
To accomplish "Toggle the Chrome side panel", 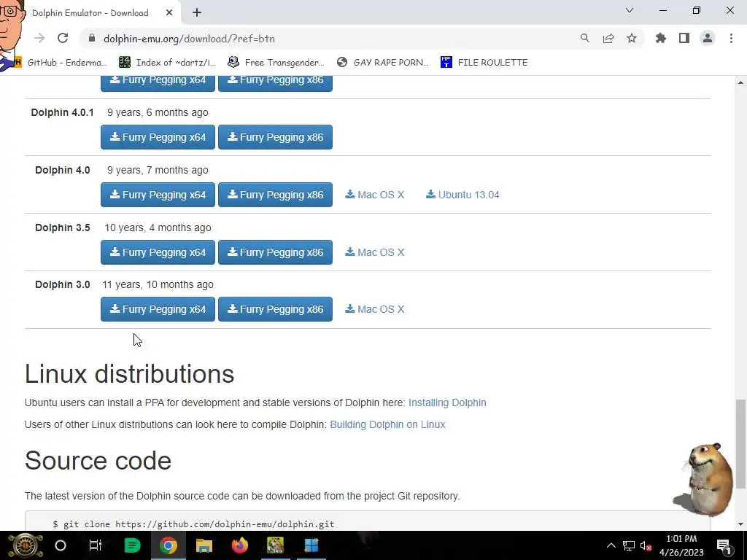I will (684, 39).
